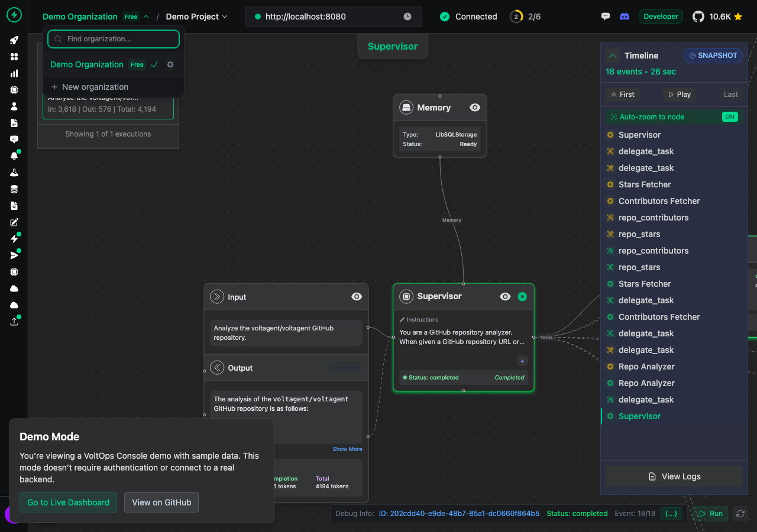The height and width of the screenshot is (532, 757).
Task: Click the chat feedback icon in the header
Action: [606, 17]
